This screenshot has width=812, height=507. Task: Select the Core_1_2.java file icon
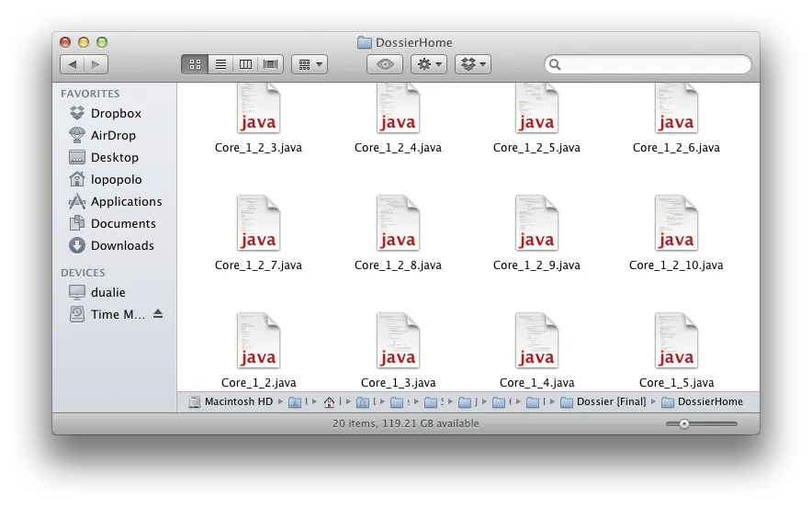click(258, 340)
